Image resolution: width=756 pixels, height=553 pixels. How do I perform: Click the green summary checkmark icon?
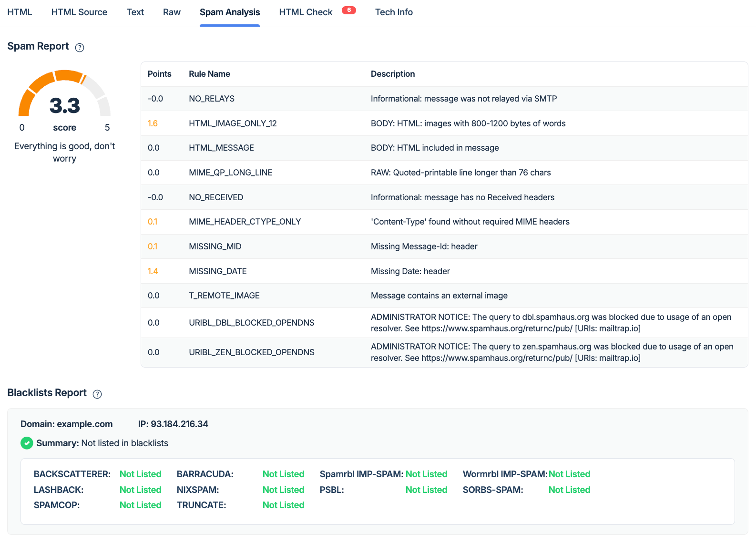[27, 443]
